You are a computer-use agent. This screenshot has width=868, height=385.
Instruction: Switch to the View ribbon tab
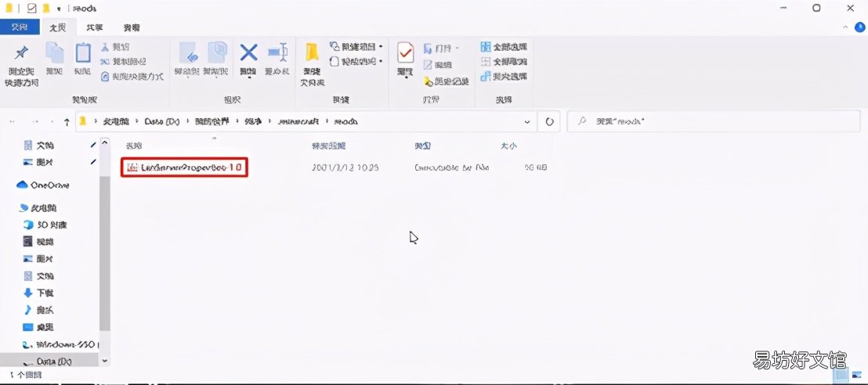coord(132,27)
